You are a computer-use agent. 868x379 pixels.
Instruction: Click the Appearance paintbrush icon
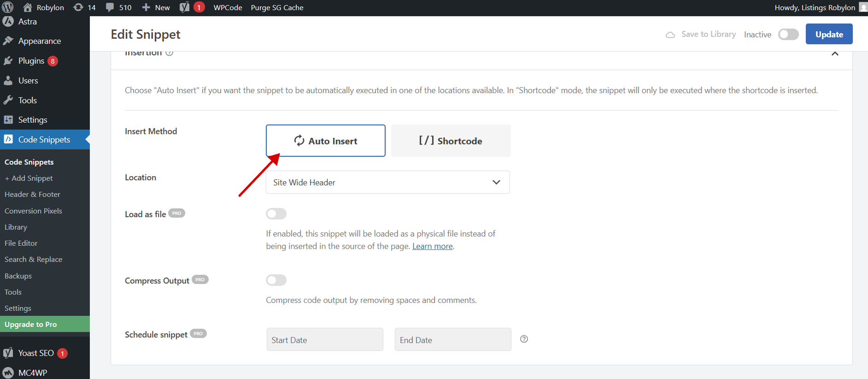click(8, 41)
